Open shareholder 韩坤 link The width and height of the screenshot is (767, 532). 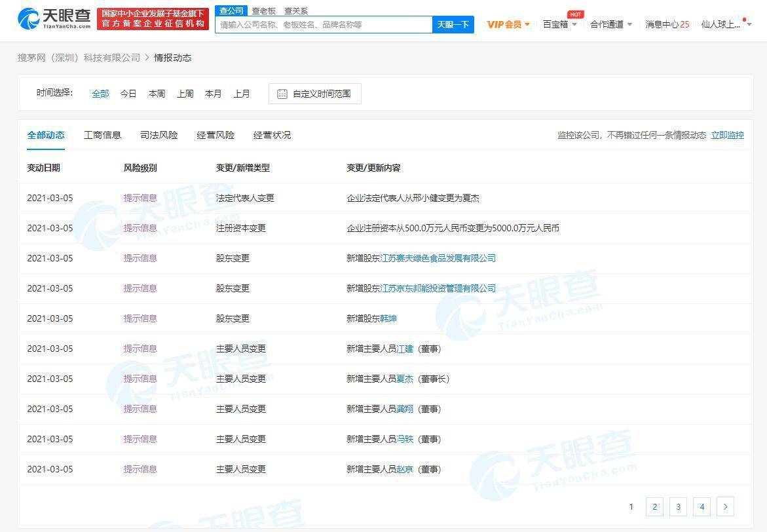pyautogui.click(x=388, y=318)
